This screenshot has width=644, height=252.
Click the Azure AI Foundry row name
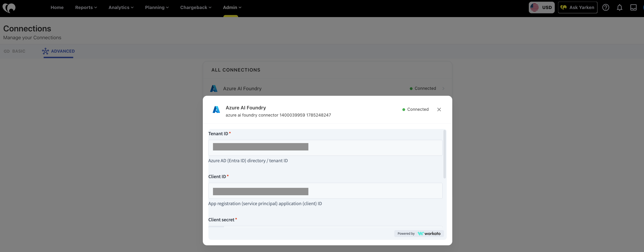coord(242,89)
